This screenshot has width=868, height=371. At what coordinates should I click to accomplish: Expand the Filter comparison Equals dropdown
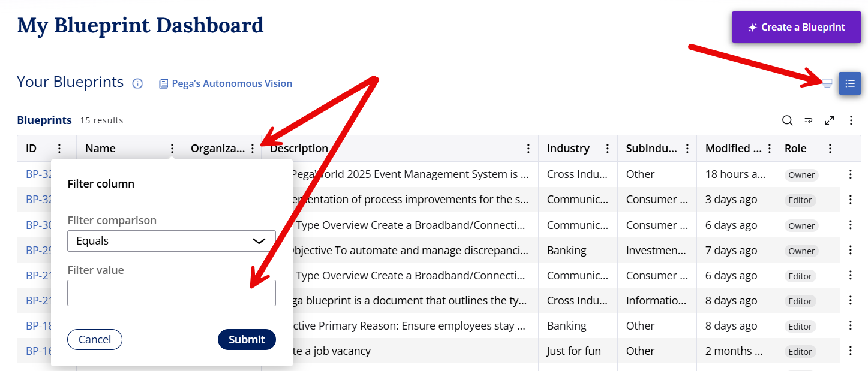coord(172,241)
